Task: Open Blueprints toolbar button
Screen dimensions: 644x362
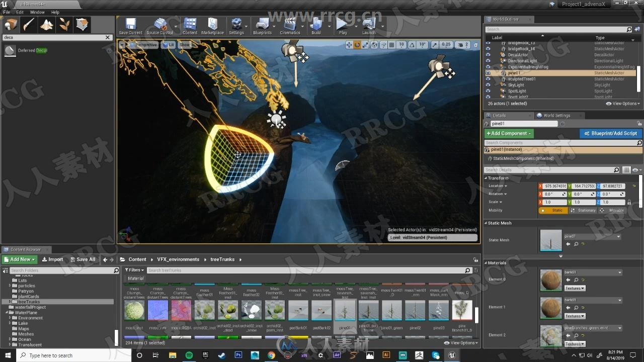Action: [262, 26]
